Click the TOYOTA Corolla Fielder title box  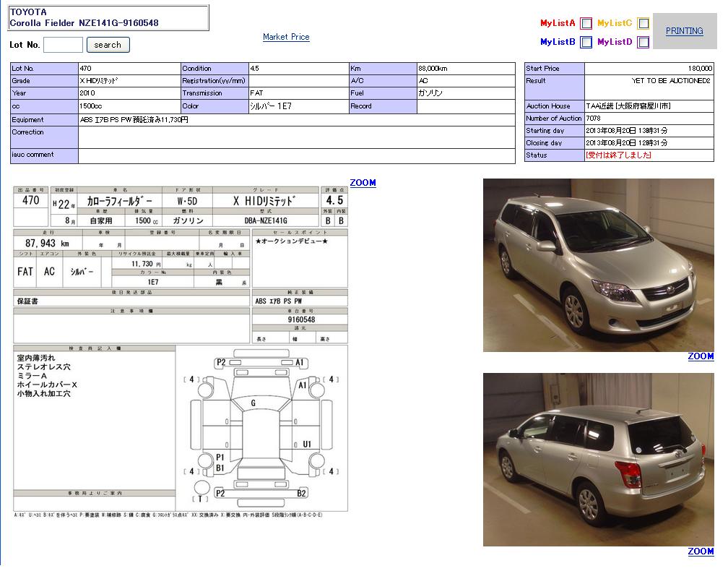pos(108,18)
